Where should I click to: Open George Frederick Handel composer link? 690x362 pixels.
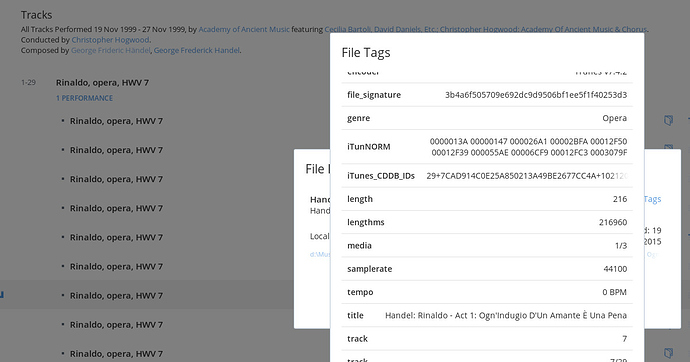click(x=197, y=51)
